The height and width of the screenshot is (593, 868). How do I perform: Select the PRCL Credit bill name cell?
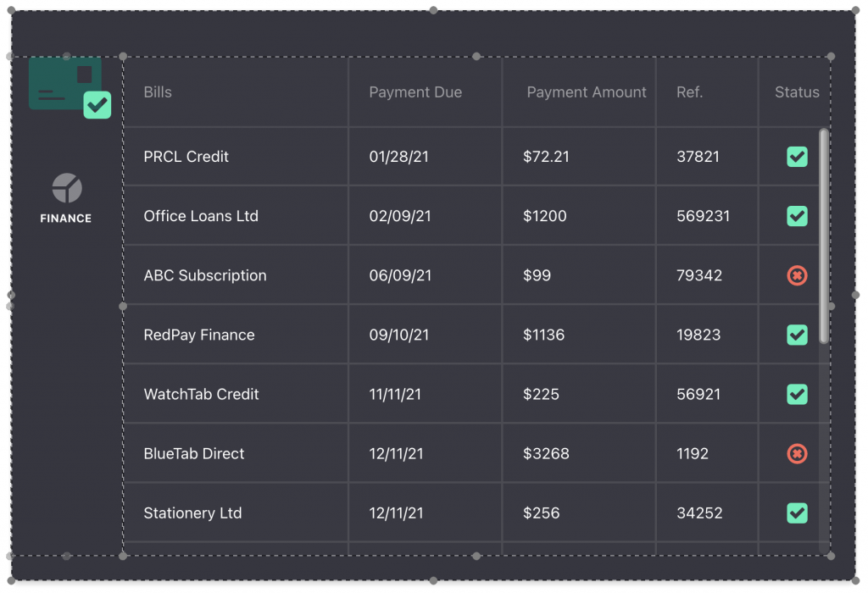click(186, 157)
